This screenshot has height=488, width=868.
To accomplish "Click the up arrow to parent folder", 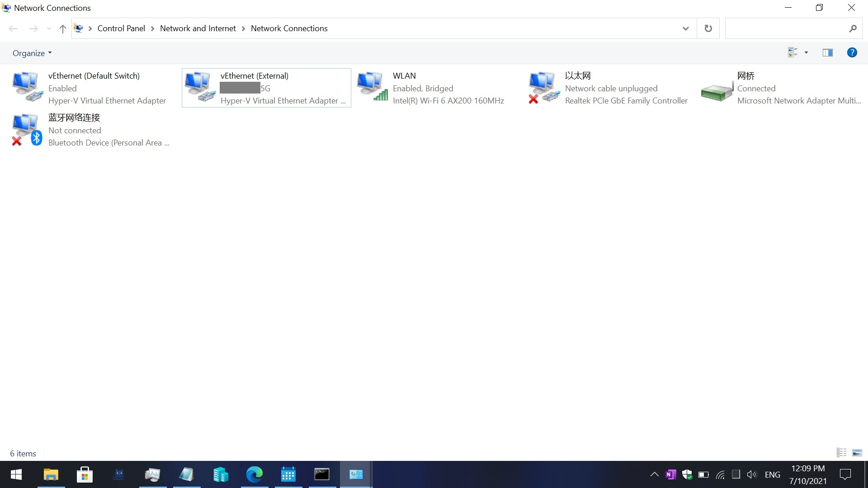I will pyautogui.click(x=62, y=28).
